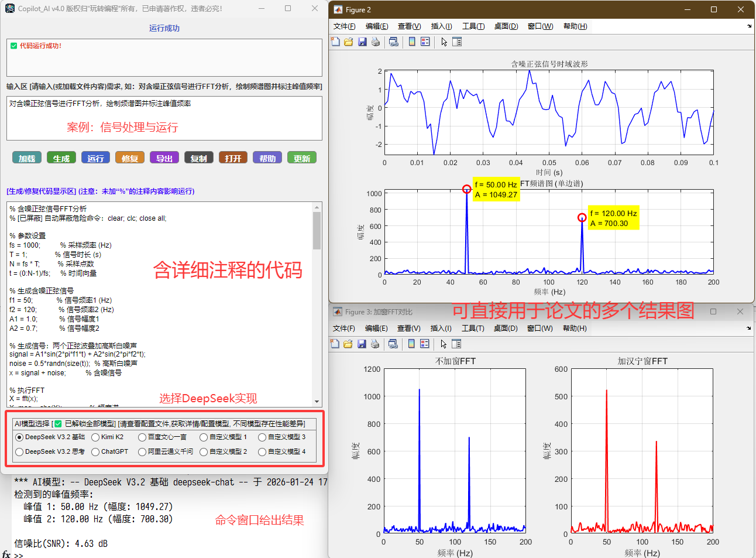Click scroll-up arrow of code display area
This screenshot has height=558, width=756.
click(317, 207)
